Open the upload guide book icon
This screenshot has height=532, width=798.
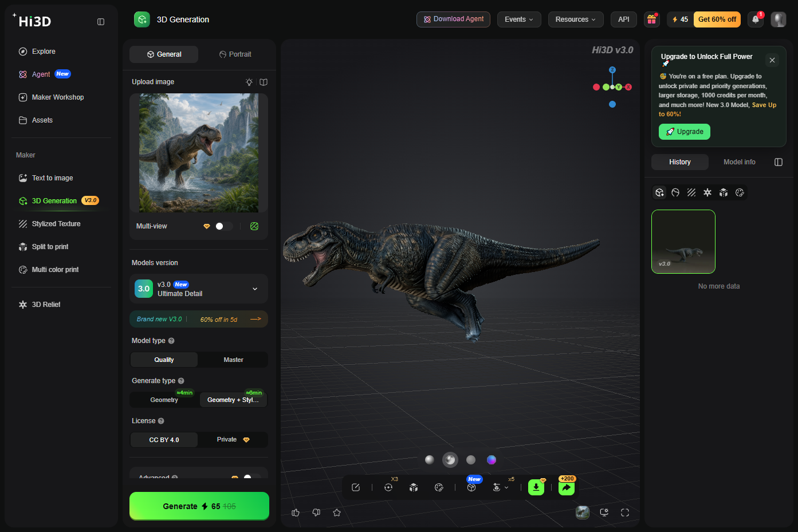(x=264, y=82)
